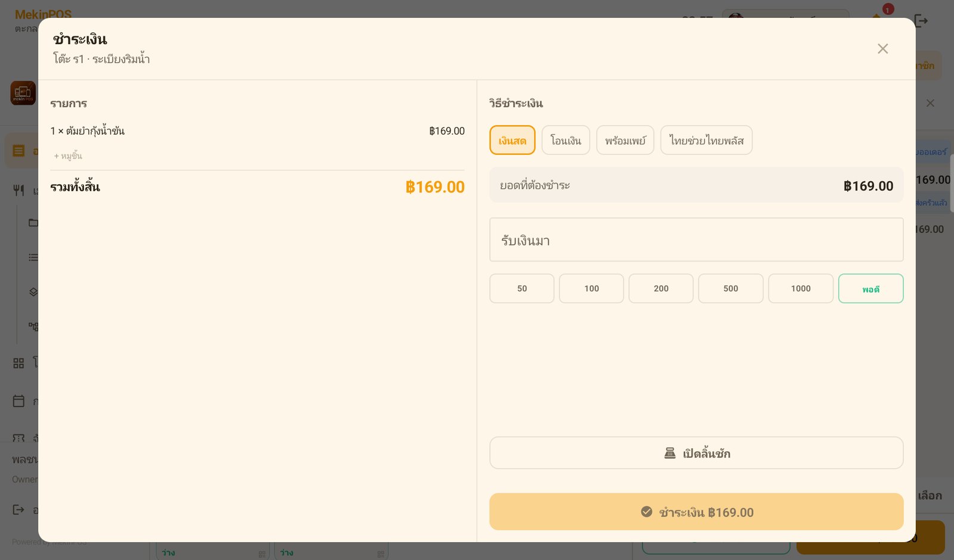The height and width of the screenshot is (560, 954).
Task: Open the cash drawer with เปิดลิ้นชัก
Action: tap(696, 453)
